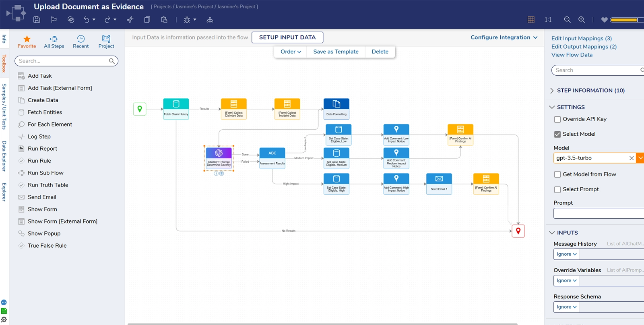Uncheck the Select Model checkbox
The width and height of the screenshot is (644, 325).
[x=557, y=134]
